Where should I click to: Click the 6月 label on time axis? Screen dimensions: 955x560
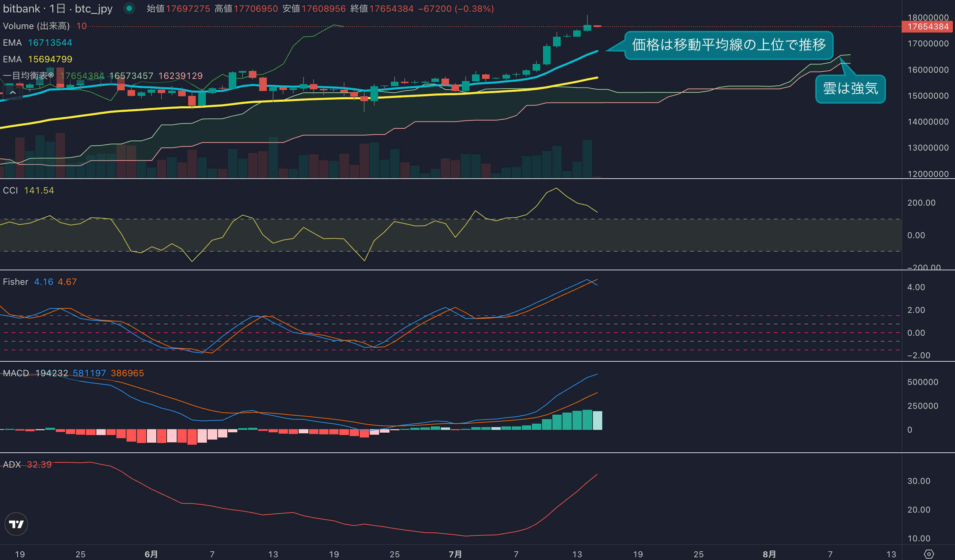pos(151,554)
